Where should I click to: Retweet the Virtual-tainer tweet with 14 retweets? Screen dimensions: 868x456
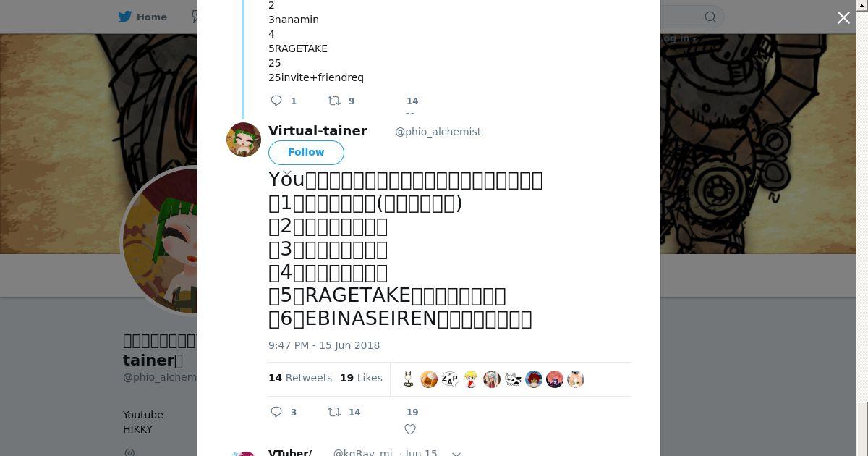point(334,412)
